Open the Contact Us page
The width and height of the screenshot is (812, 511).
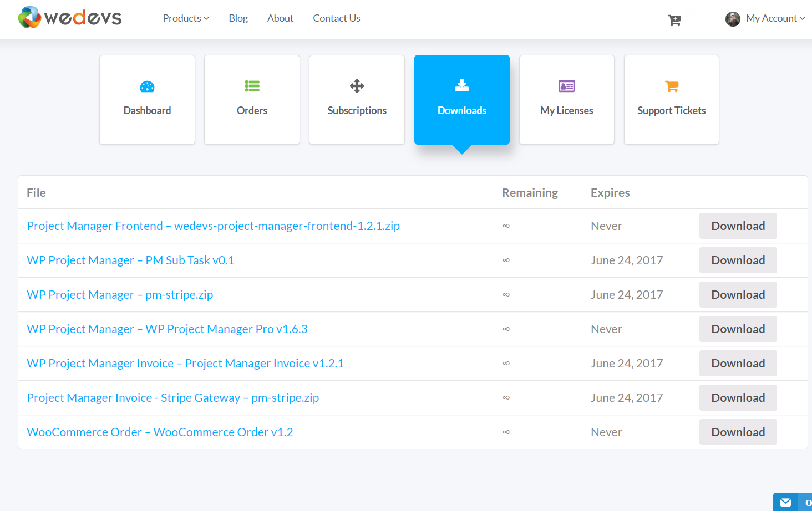pos(337,18)
